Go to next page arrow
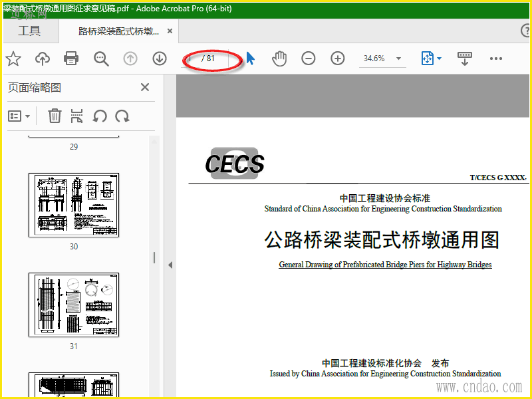The width and height of the screenshot is (532, 399). tap(160, 59)
